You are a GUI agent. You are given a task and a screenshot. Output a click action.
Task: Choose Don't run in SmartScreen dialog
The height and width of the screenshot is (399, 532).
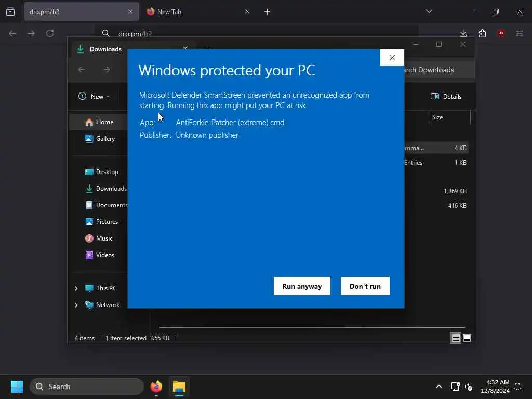tap(365, 286)
